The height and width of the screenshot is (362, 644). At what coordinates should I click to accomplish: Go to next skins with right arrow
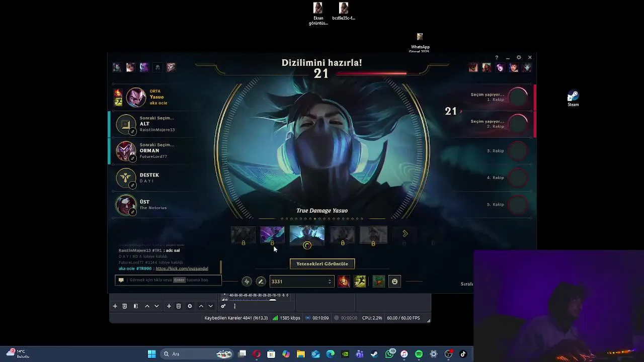(x=405, y=233)
